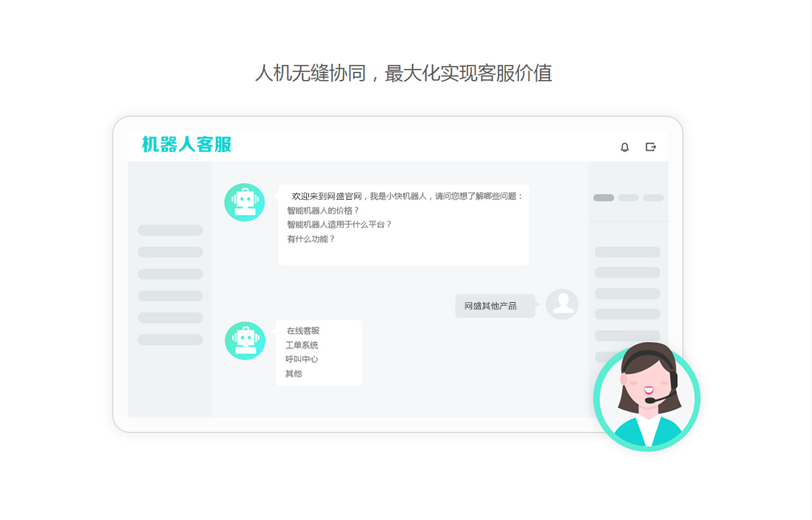Click the notification bell icon
812x520 pixels.
pos(624,147)
